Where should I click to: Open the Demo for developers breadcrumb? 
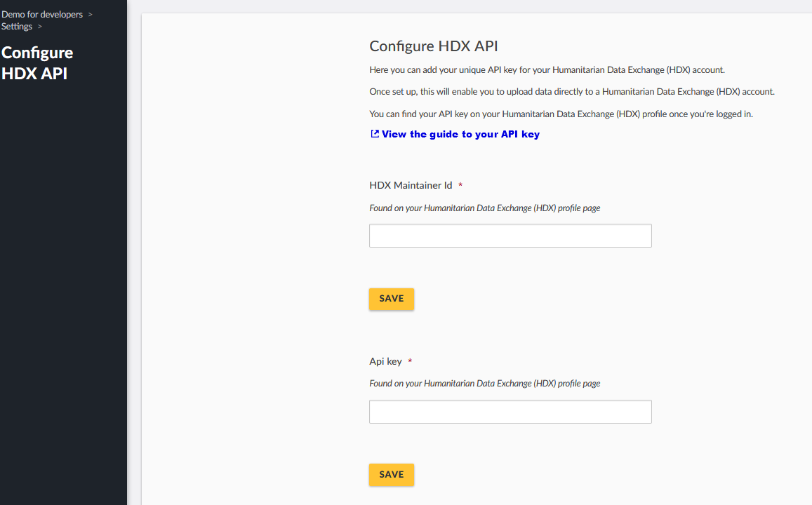42,15
